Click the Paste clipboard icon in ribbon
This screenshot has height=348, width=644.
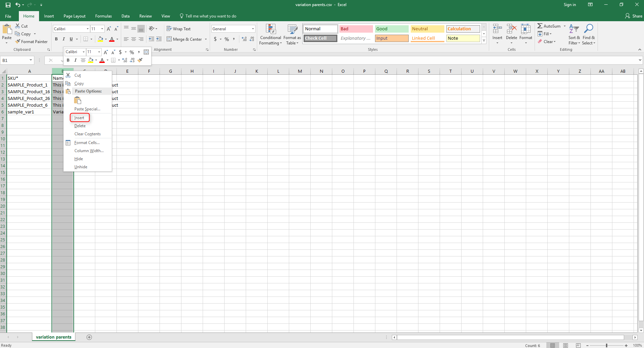click(7, 29)
